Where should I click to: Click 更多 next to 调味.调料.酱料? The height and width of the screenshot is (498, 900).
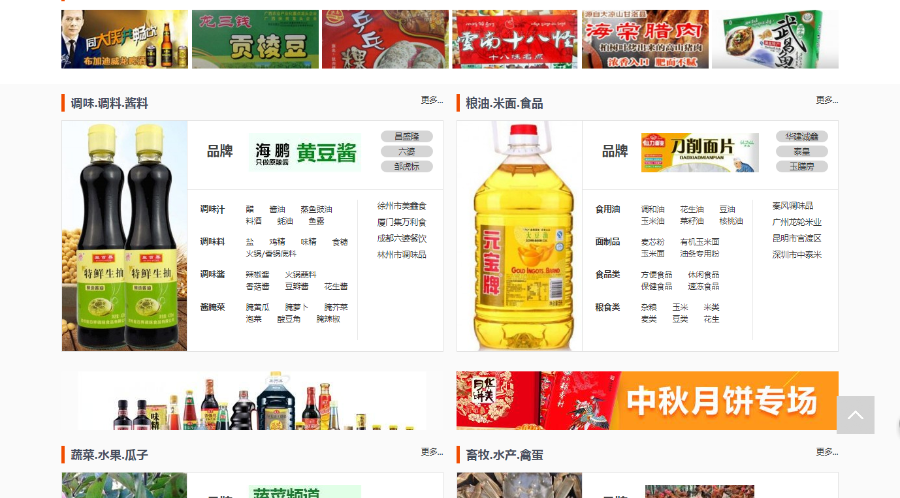point(432,100)
